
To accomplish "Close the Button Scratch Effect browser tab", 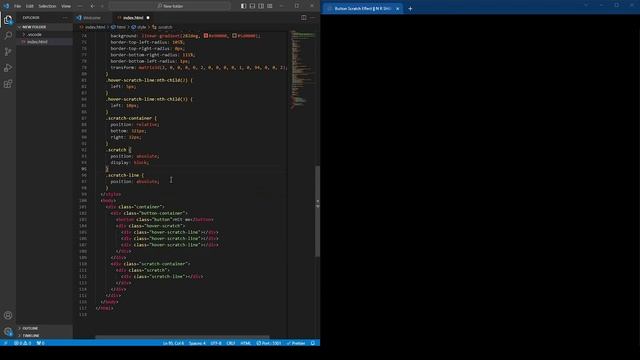I will click(x=398, y=9).
